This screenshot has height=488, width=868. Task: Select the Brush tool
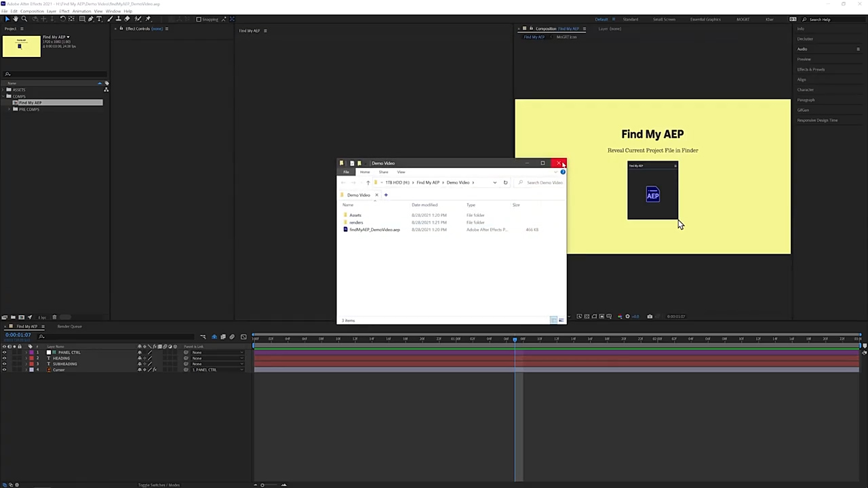[109, 19]
